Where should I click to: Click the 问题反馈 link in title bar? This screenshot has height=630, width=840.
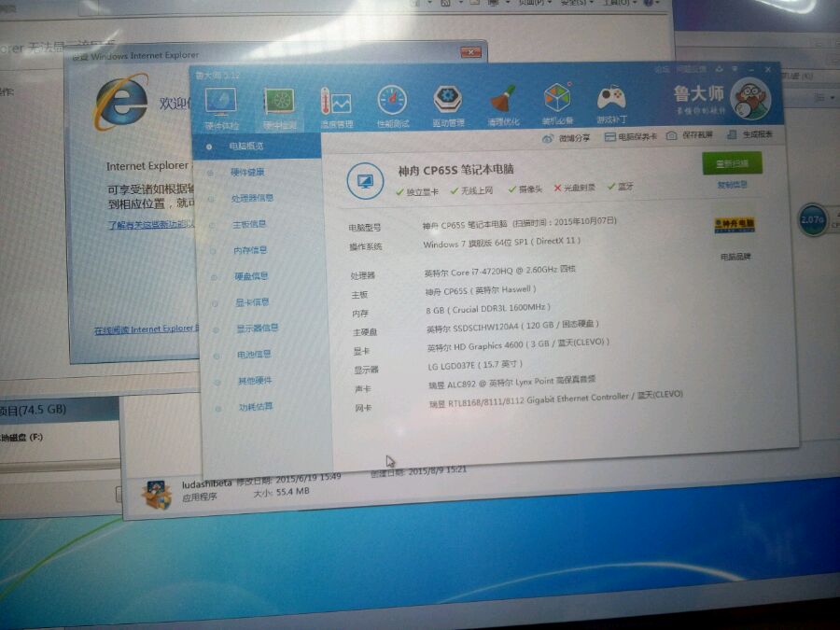coord(691,70)
